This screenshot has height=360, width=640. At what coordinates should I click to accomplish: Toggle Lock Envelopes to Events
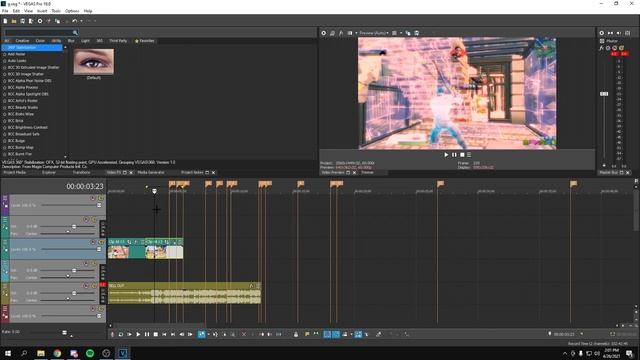358,334
